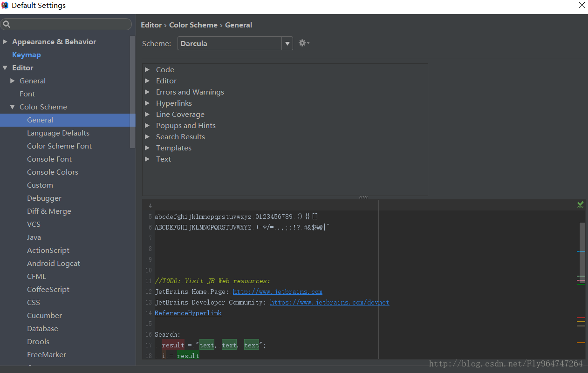
Task: Open Color Scheme Font page
Action: click(x=59, y=146)
